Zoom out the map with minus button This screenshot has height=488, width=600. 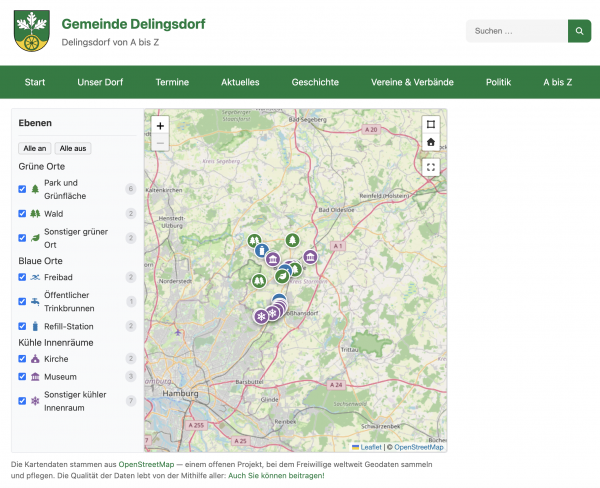[x=160, y=143]
